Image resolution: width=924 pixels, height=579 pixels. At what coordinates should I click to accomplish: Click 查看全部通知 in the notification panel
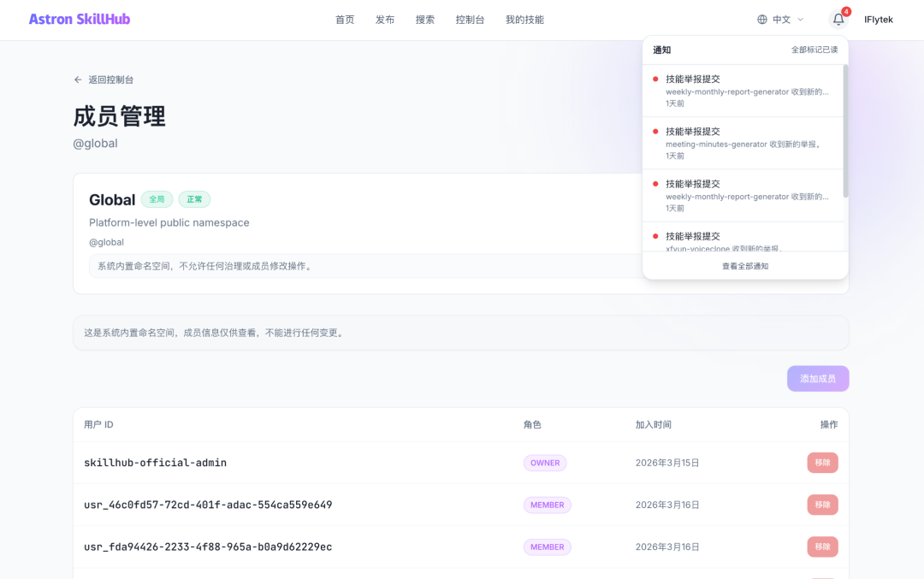pos(744,266)
